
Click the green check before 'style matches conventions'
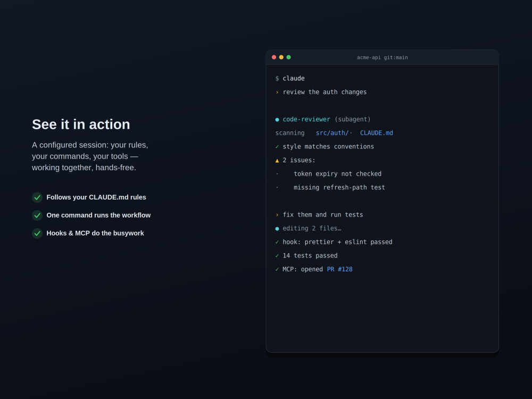tap(277, 147)
